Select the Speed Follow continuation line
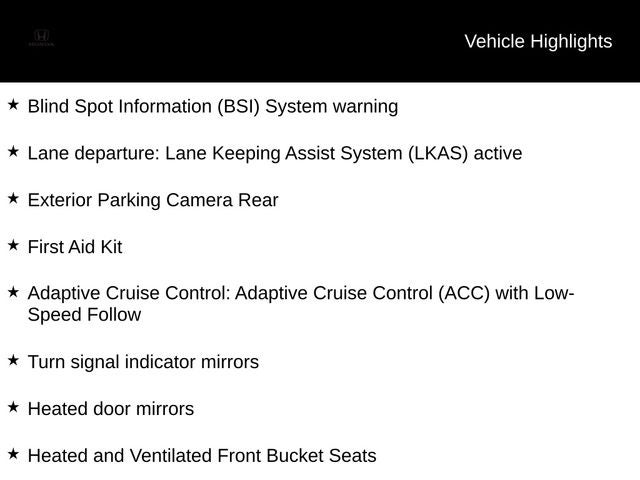This screenshot has width=640, height=480. click(x=84, y=315)
